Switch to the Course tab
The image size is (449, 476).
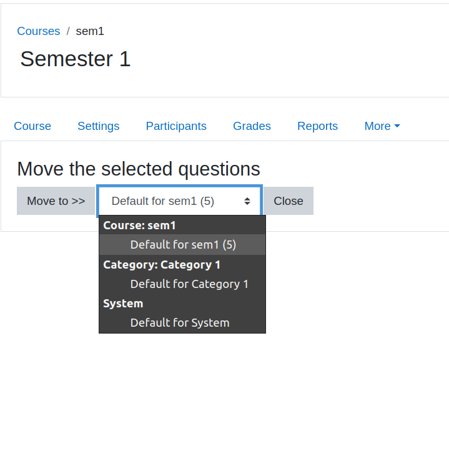pos(32,126)
